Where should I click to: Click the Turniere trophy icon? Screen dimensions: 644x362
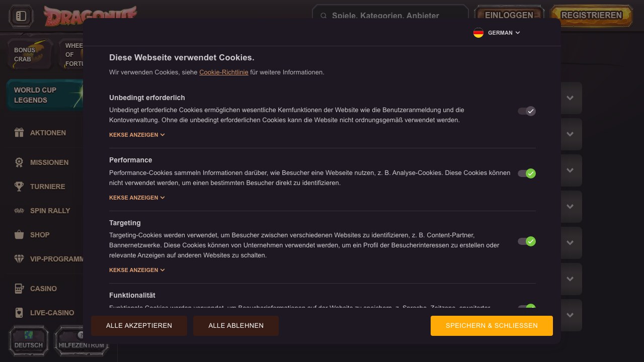click(19, 187)
